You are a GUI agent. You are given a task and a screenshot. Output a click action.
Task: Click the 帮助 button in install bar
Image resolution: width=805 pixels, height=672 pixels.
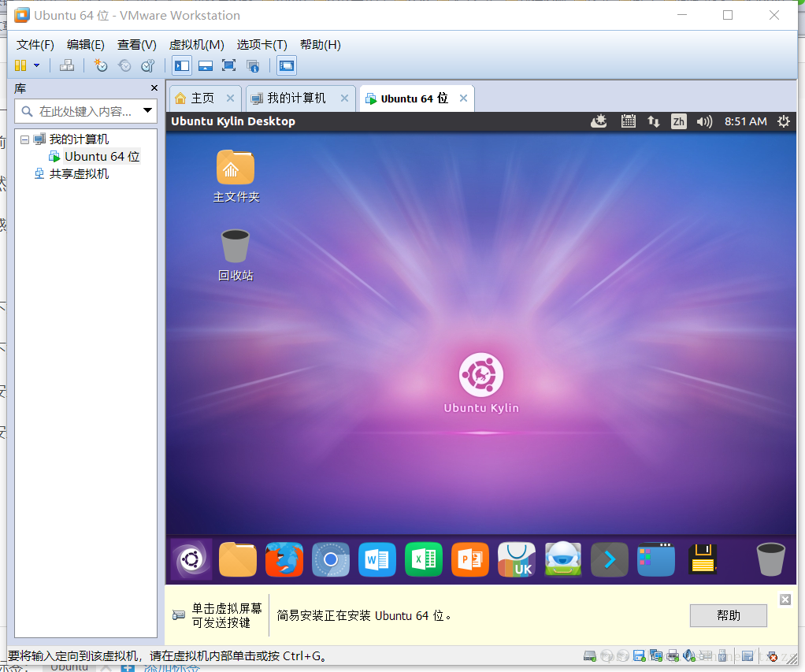(x=729, y=615)
